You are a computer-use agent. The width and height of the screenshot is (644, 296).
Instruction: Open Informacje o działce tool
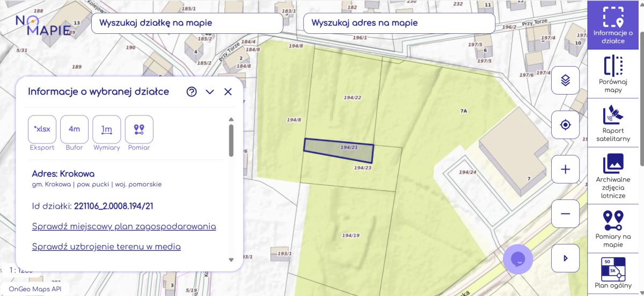pyautogui.click(x=612, y=25)
